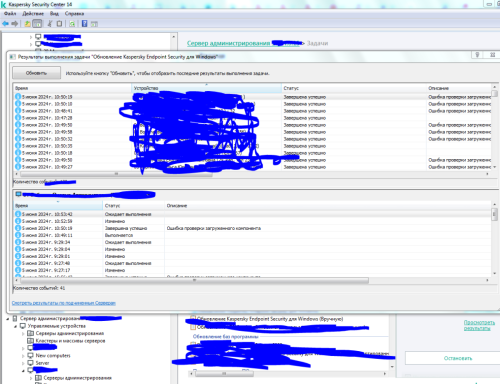The image size is (500, 384).
Task: Select lower row with time 9:28:04
Action: pos(252,249)
